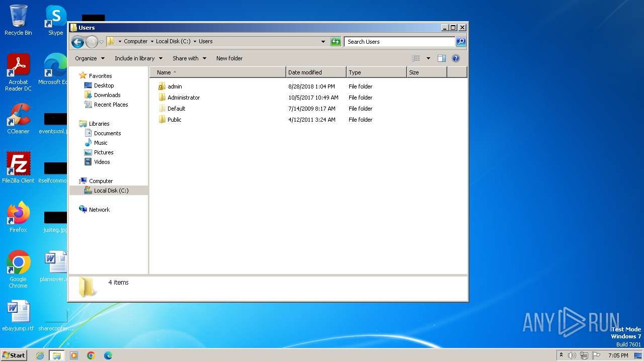Click the 4/12/2011 3:24 AM date
644x362 pixels.
click(311, 120)
